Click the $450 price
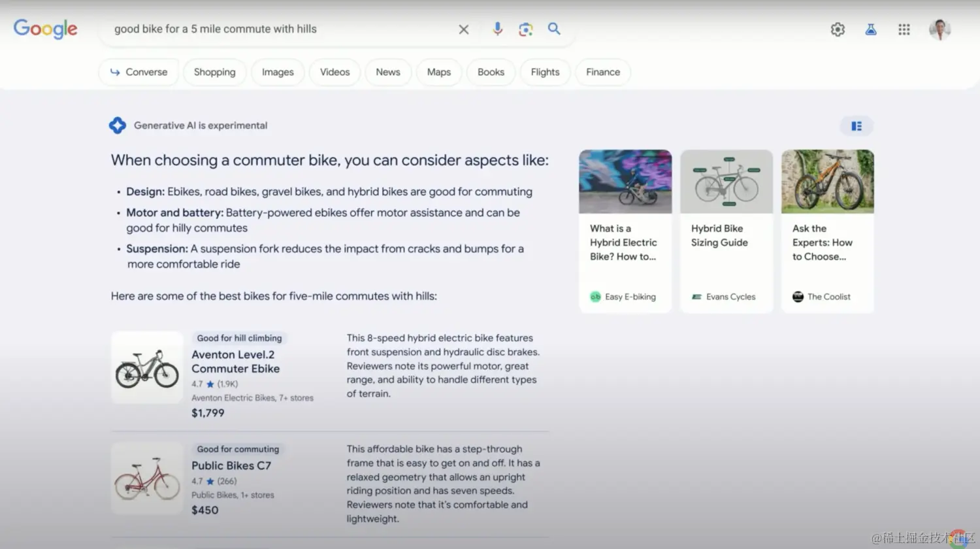 (204, 510)
